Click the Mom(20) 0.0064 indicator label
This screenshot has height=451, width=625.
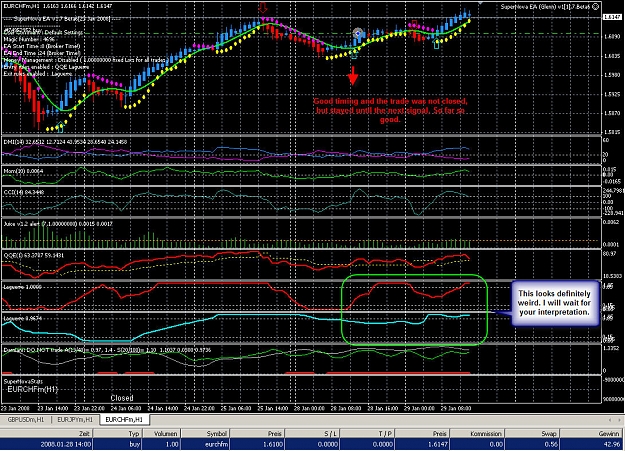[x=23, y=171]
